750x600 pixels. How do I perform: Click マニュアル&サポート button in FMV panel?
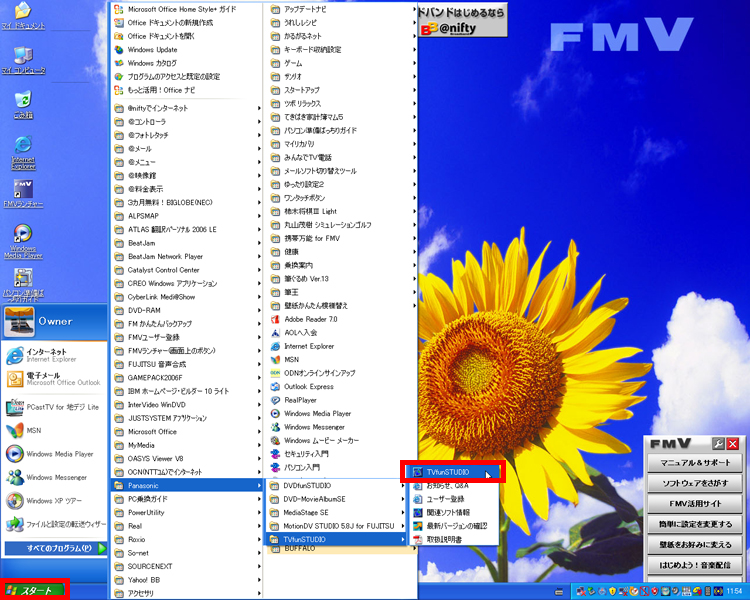(695, 463)
